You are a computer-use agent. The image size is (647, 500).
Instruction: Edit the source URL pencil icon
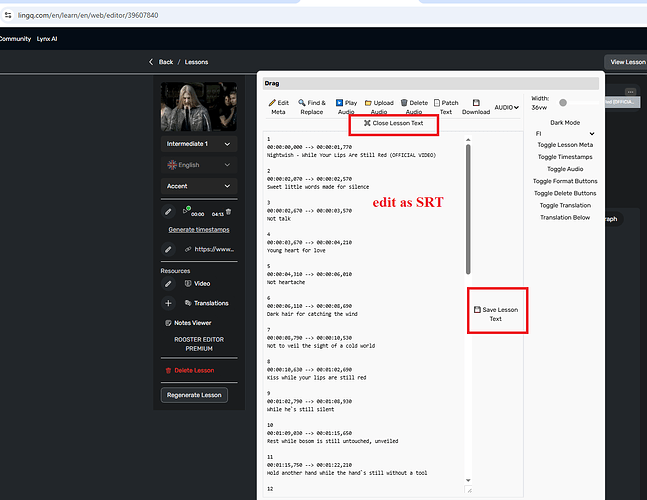168,249
